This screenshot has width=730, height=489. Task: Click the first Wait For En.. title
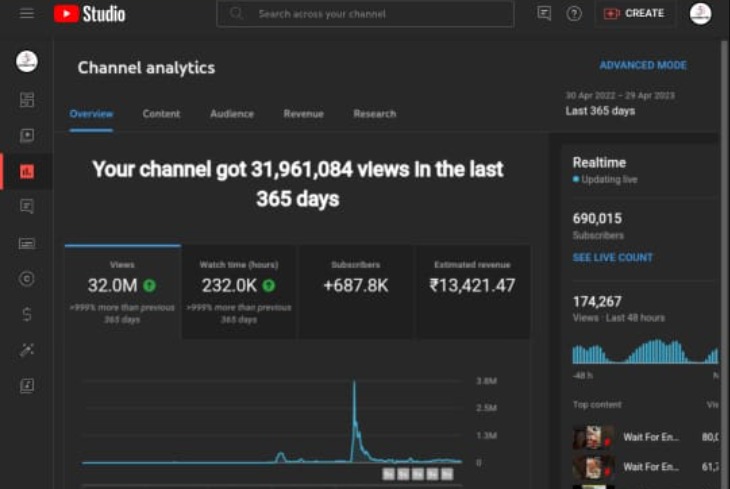pos(651,437)
